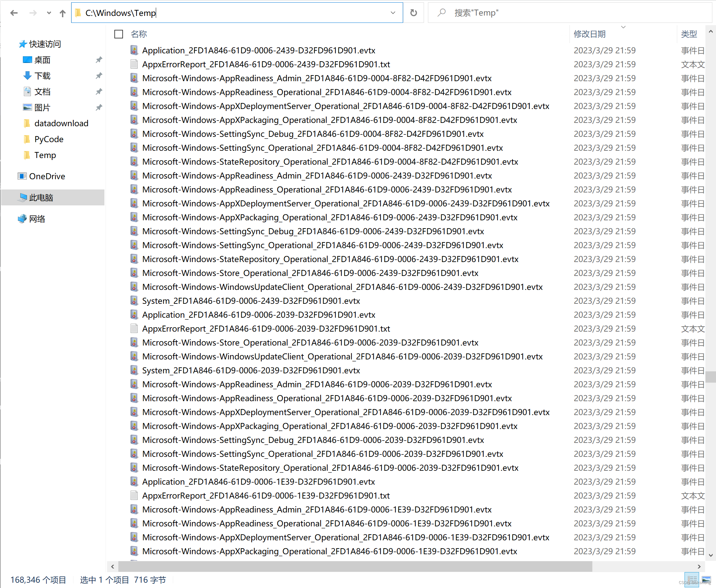Image resolution: width=716 pixels, height=588 pixels.
Task: Select the Network (网络) icon
Action: tap(22, 219)
